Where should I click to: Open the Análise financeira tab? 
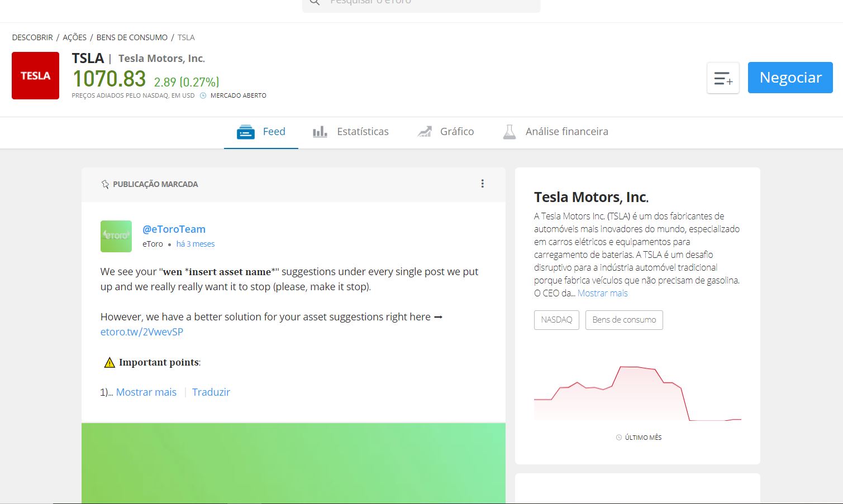pyautogui.click(x=555, y=132)
